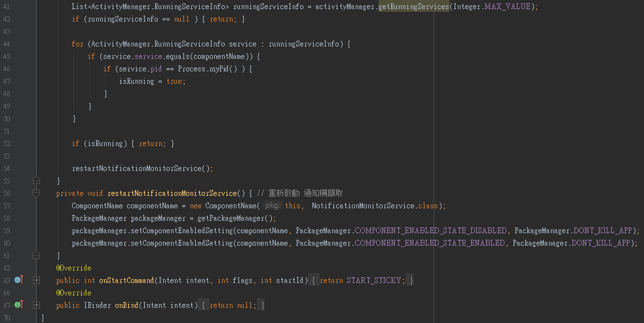
Task: Click the @Override annotation on line 66
Action: [74, 293]
